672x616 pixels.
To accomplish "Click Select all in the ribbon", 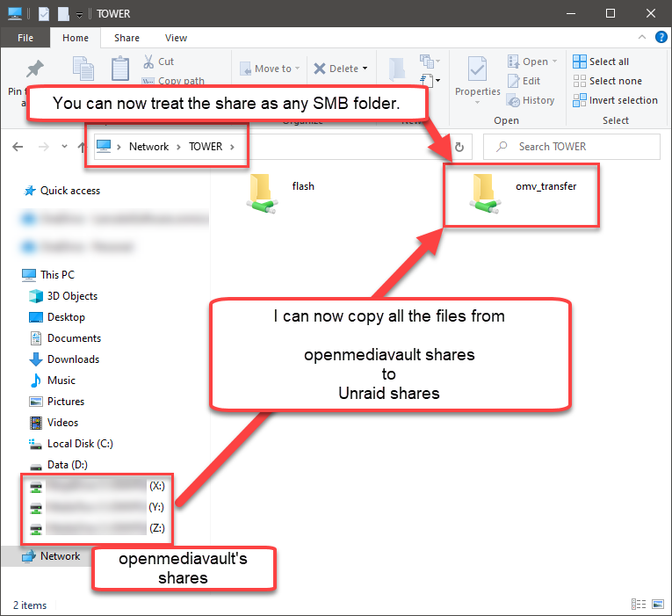I will pos(601,62).
